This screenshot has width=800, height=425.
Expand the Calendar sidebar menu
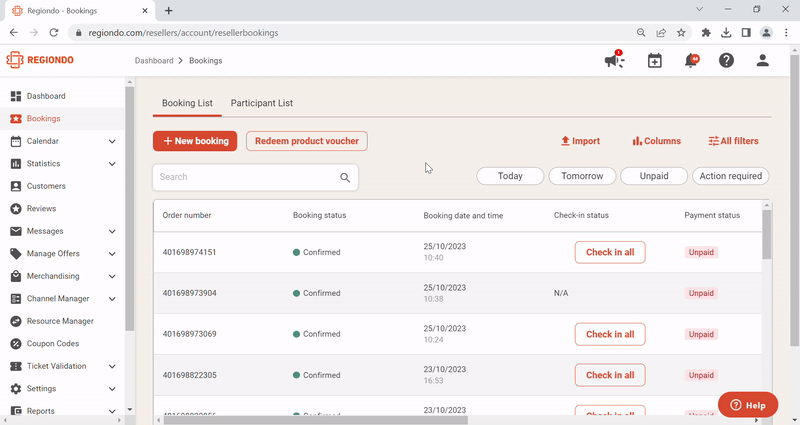[112, 141]
